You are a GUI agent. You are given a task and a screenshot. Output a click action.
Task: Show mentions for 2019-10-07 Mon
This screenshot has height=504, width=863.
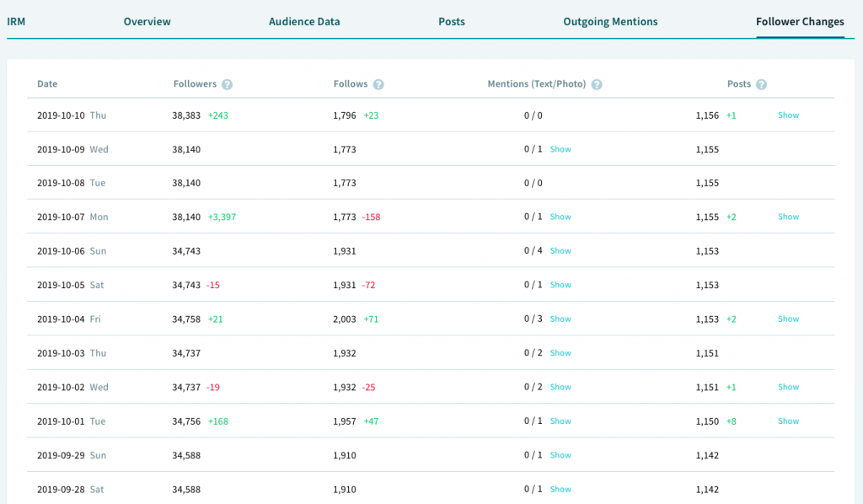tap(560, 217)
